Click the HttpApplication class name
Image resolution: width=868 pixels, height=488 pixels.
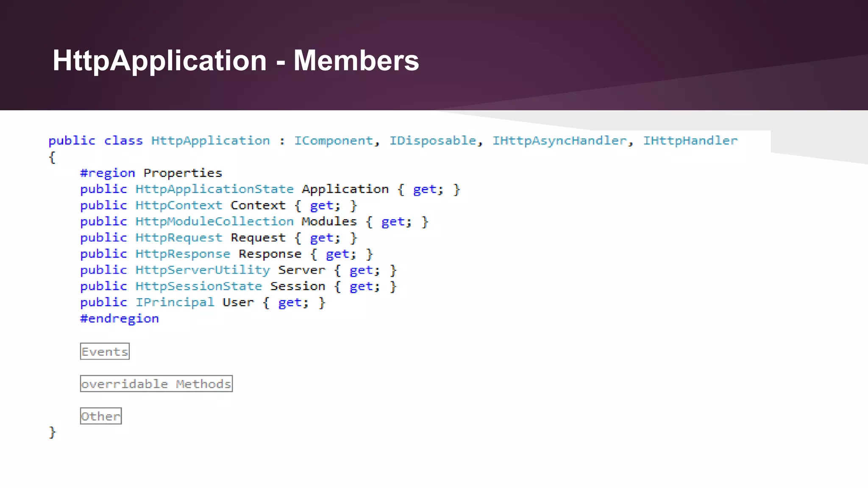[x=210, y=141]
